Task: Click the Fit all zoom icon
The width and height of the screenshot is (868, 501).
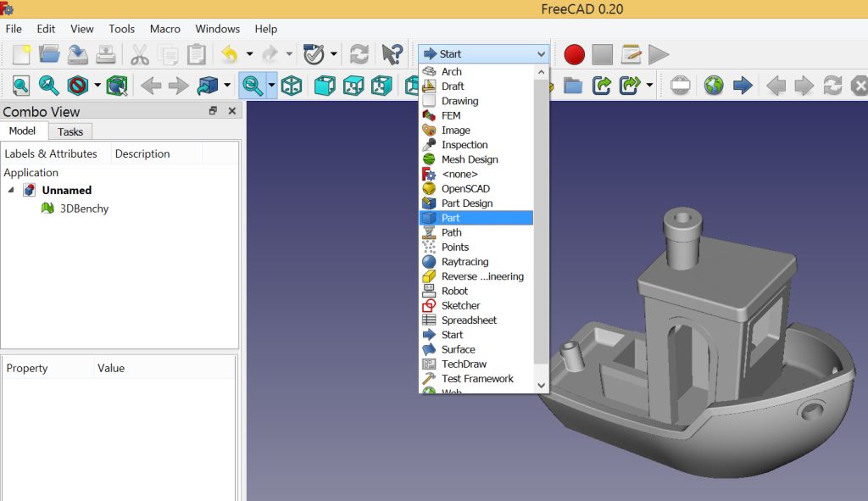Action: point(21,85)
